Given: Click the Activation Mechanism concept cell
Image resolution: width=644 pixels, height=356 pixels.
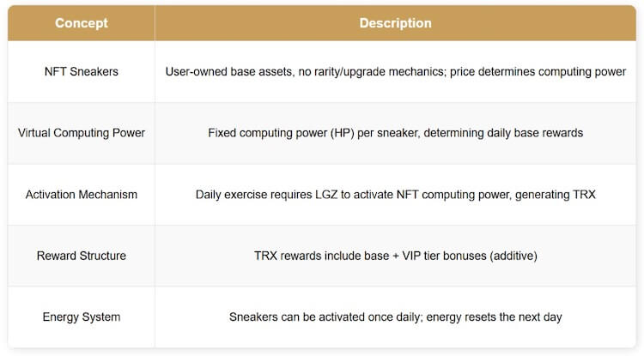Looking at the screenshot, I should (x=81, y=195).
